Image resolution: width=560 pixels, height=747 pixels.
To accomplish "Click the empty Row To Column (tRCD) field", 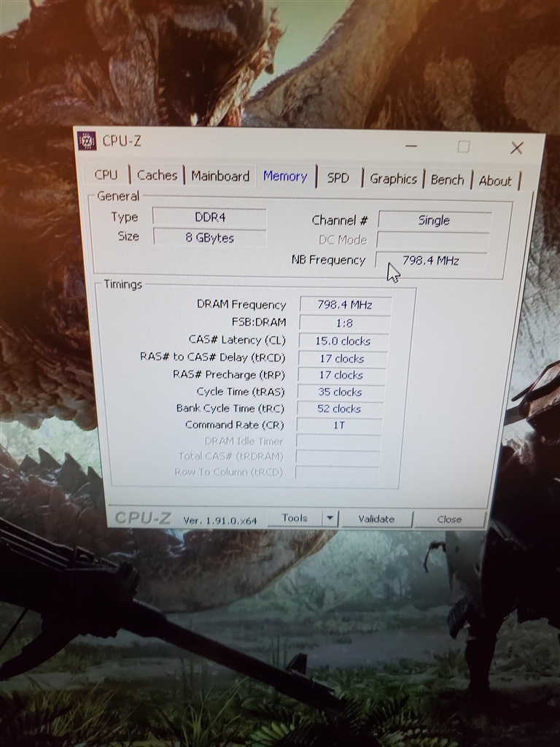I will [x=337, y=472].
